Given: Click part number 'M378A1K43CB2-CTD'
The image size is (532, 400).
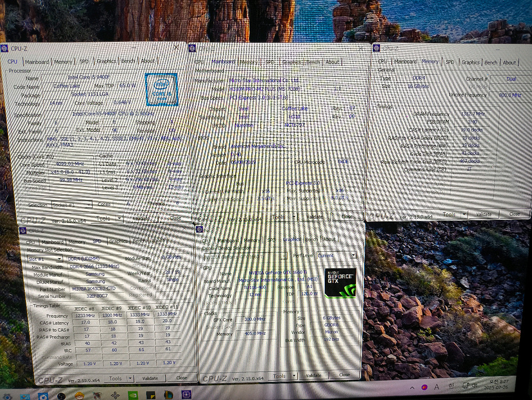Looking at the screenshot, I should tap(94, 289).
